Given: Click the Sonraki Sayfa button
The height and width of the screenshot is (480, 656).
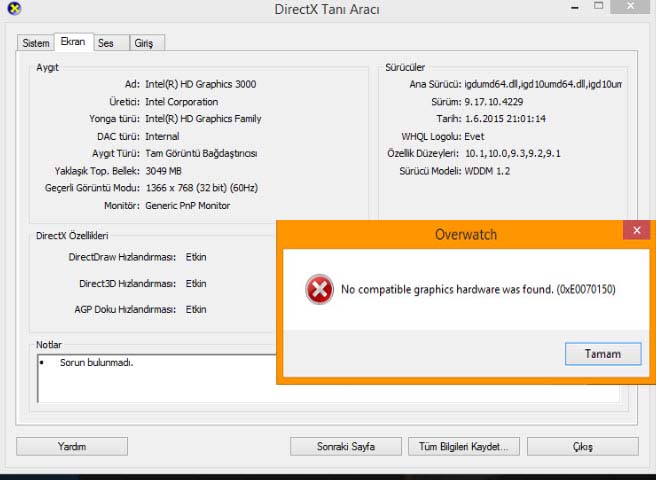Looking at the screenshot, I should pyautogui.click(x=346, y=447).
